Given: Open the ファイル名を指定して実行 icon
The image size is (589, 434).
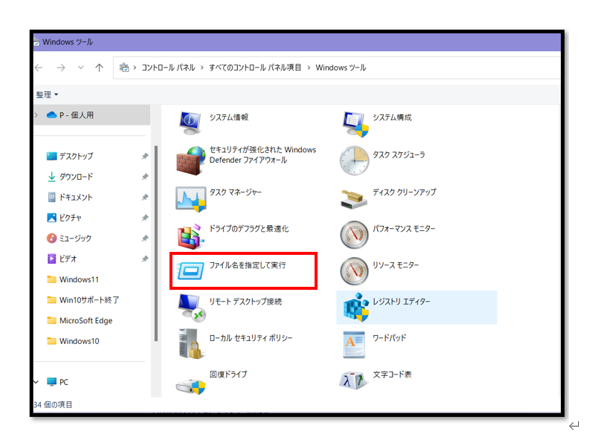Looking at the screenshot, I should 190,271.
